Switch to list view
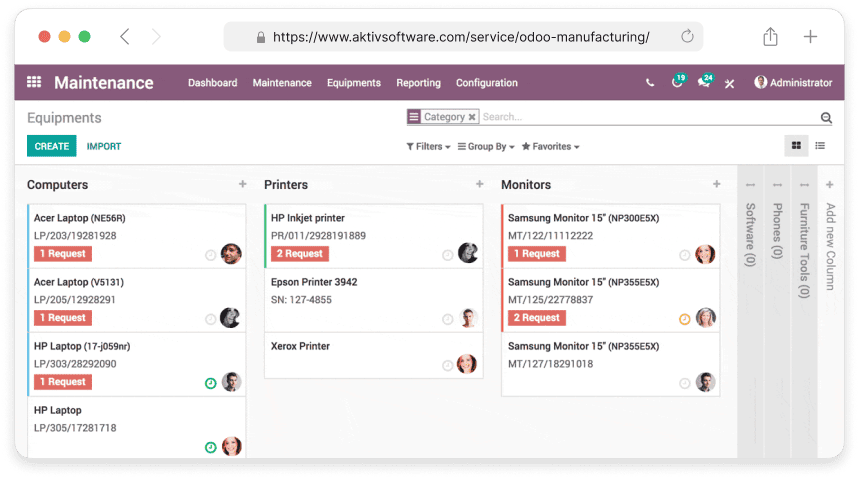 [x=820, y=146]
